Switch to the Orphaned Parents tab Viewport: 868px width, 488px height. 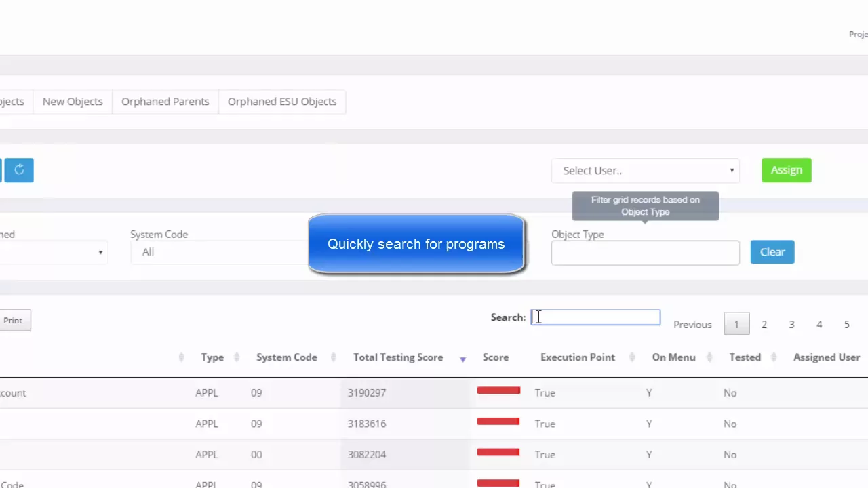165,102
